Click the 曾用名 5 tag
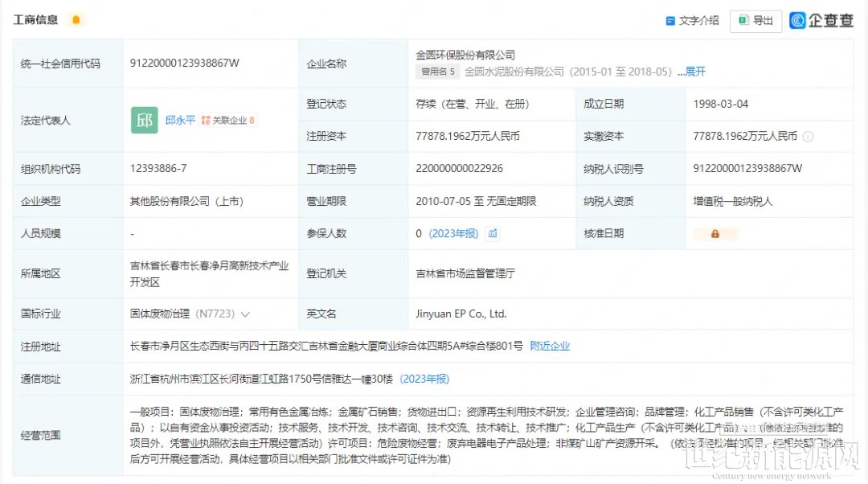Screen dimensions: 868x484 coord(437,72)
